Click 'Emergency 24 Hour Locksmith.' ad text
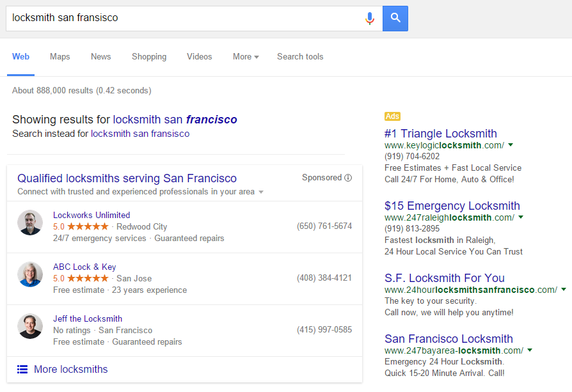The height and width of the screenshot is (392, 572). click(444, 362)
